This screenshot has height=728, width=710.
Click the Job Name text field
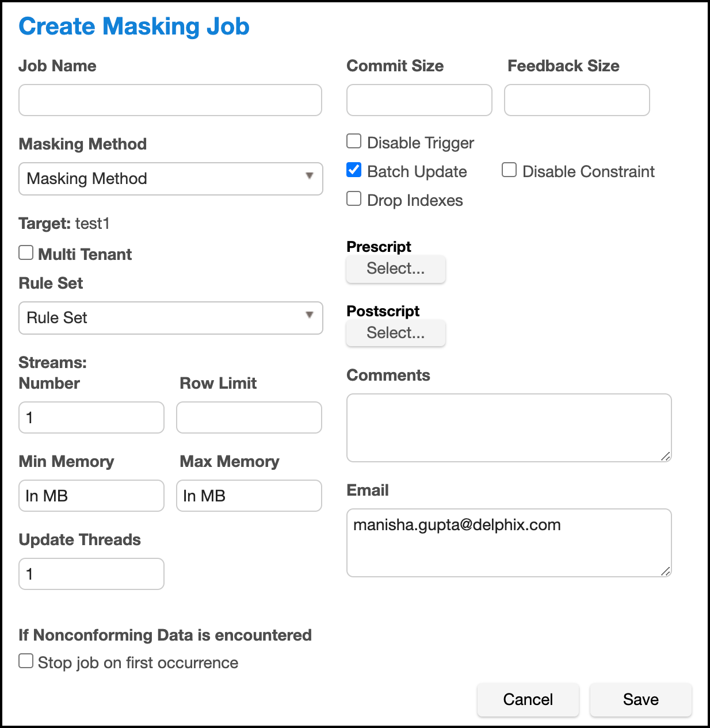tap(170, 100)
